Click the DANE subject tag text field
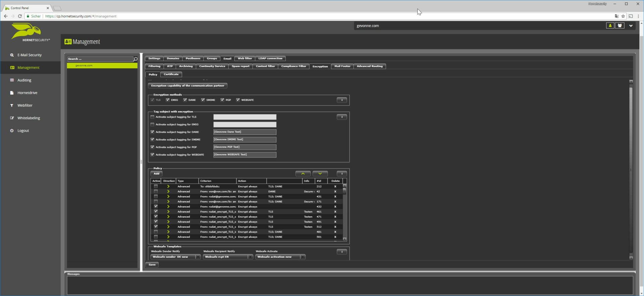The image size is (644, 296). pos(245,132)
